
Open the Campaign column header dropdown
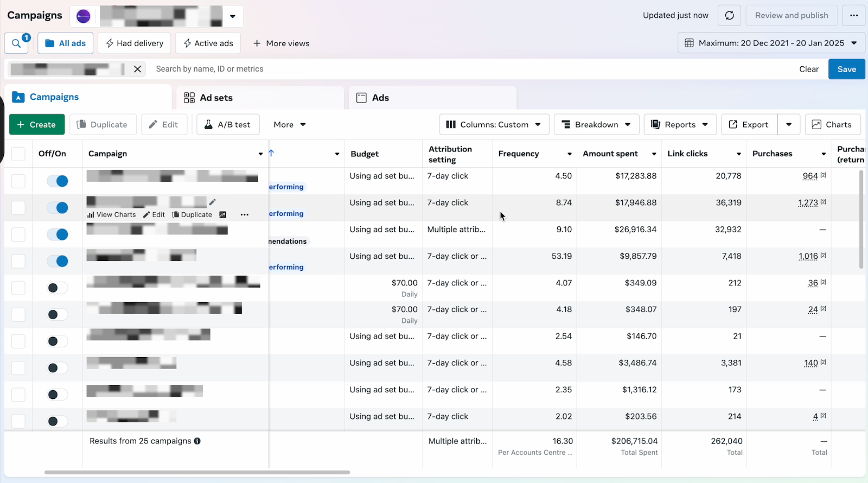[260, 154]
